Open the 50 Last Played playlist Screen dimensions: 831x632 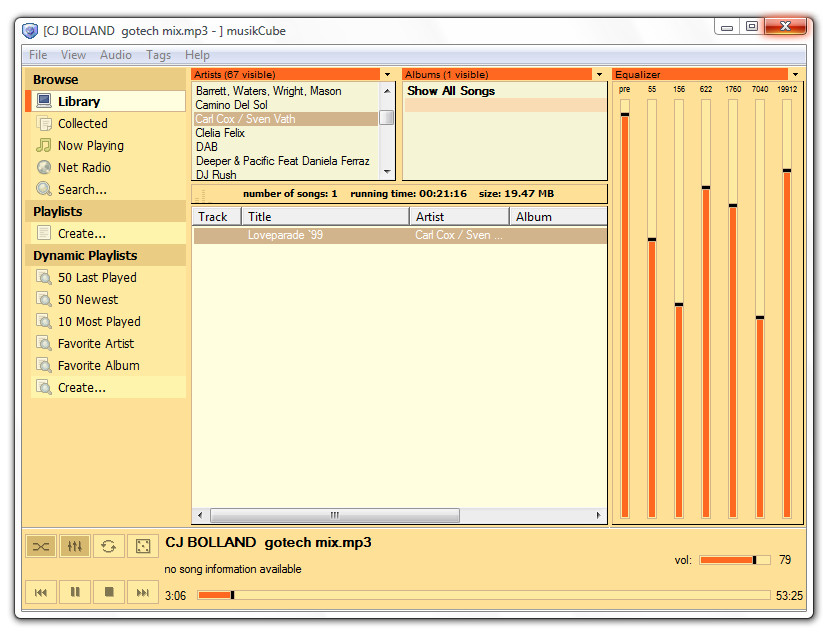click(109, 277)
